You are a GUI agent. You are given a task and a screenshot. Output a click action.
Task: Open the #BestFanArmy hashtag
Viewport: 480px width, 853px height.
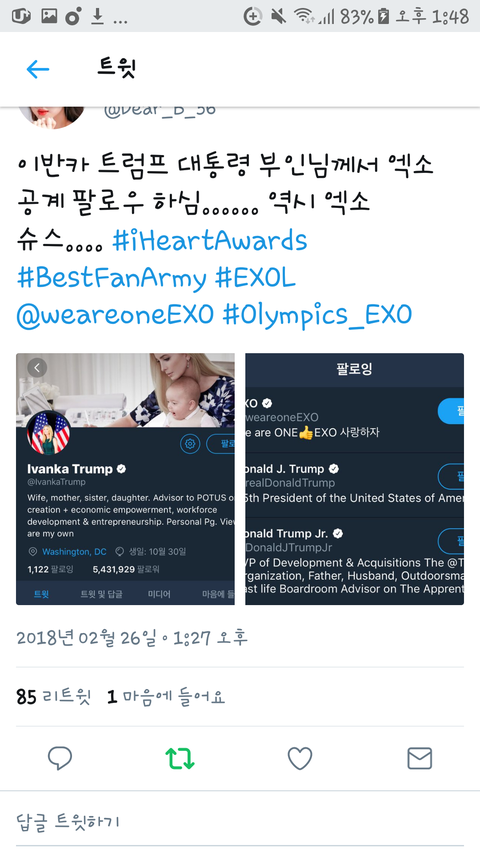(x=111, y=278)
